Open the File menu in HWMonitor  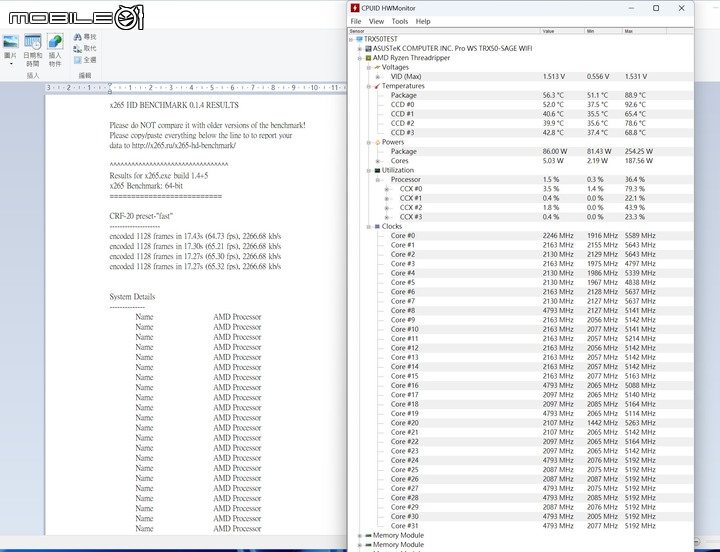pyautogui.click(x=356, y=21)
